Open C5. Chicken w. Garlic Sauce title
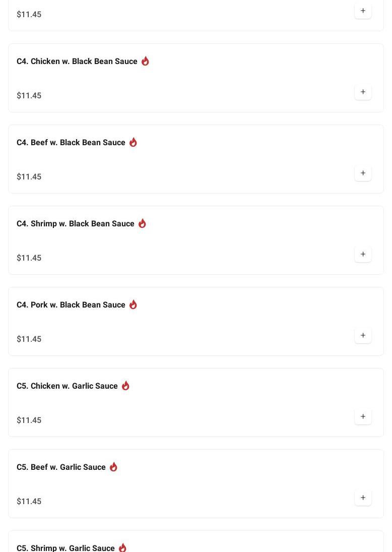Screen dimensions: 392x552 (67, 386)
